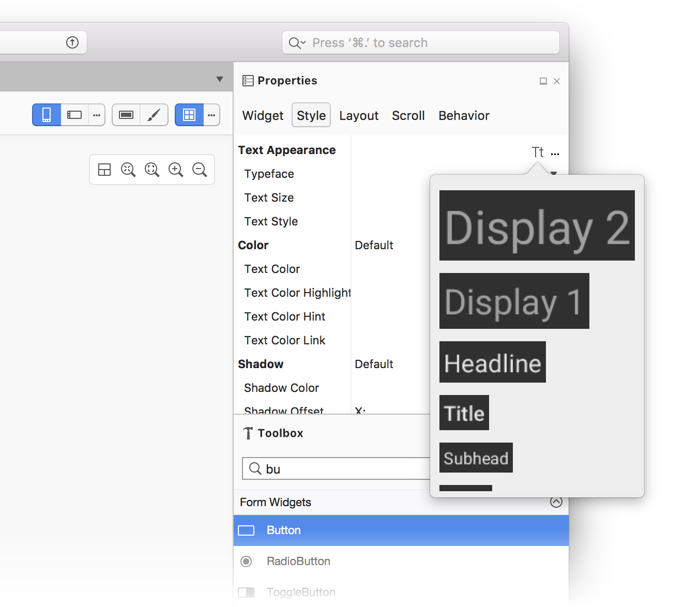Click search magnifier in Toolbox field

(x=255, y=468)
